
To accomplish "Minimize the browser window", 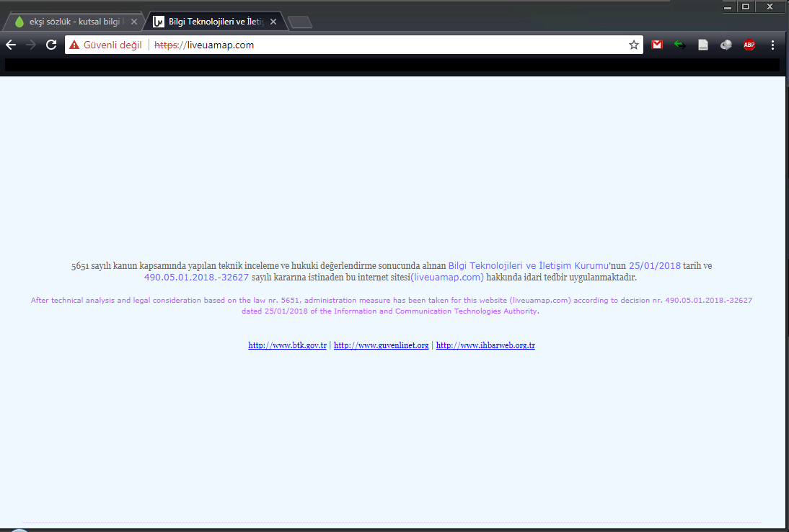I will [728, 7].
